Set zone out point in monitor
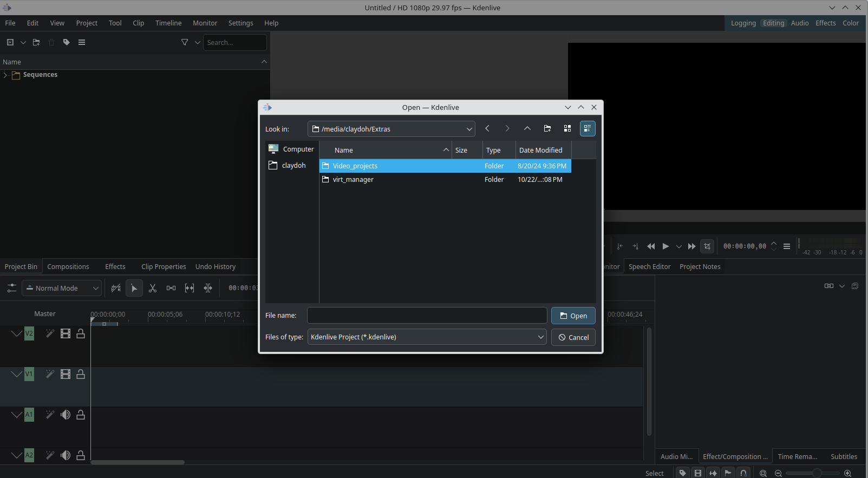Image resolution: width=868 pixels, height=478 pixels. (636, 246)
